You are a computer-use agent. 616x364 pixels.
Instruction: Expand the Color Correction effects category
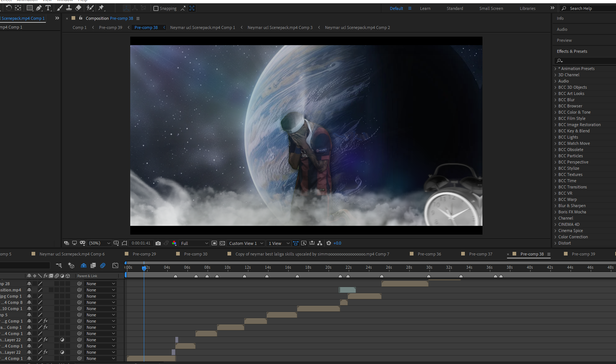(x=573, y=237)
